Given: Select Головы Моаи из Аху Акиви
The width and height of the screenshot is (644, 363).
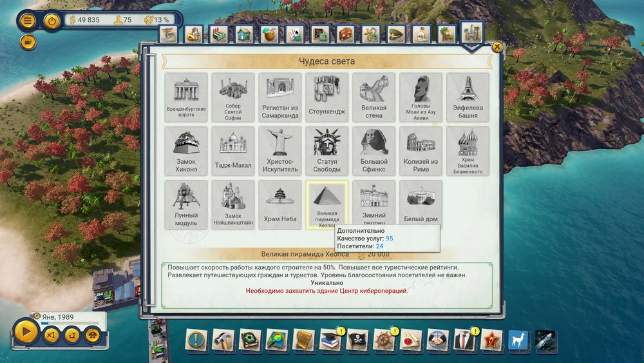Looking at the screenshot, I should point(421,97).
